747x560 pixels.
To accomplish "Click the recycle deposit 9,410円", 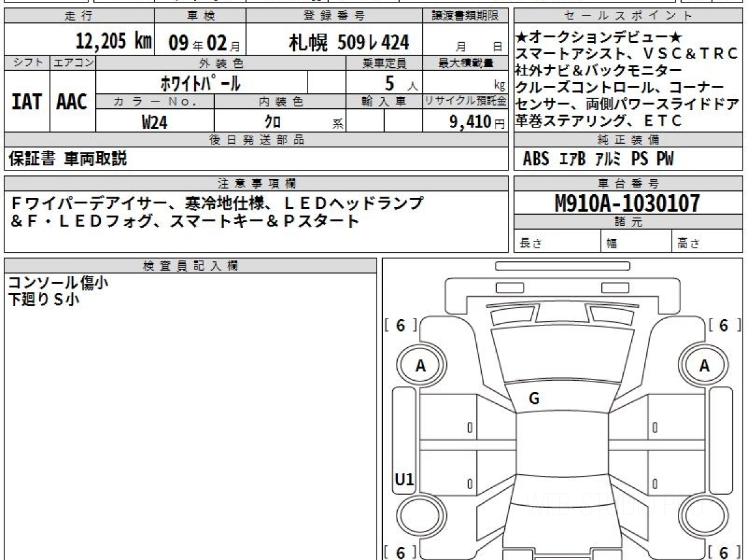I will tap(477, 122).
